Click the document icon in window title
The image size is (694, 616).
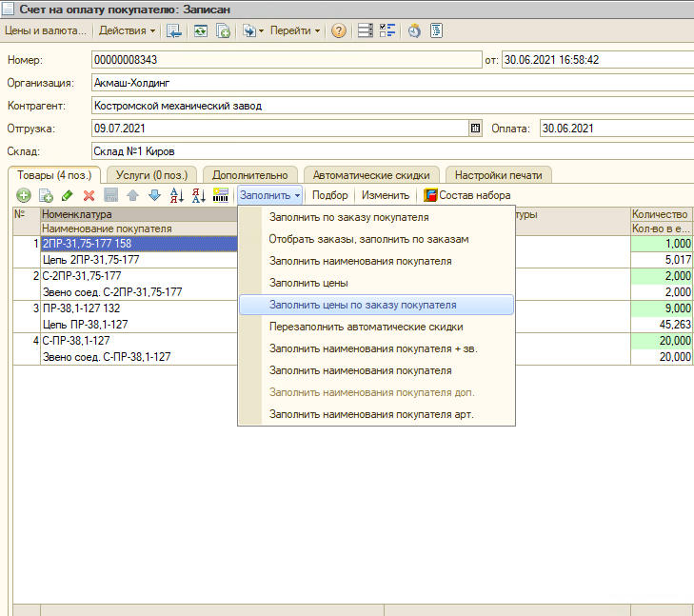pos(8,9)
